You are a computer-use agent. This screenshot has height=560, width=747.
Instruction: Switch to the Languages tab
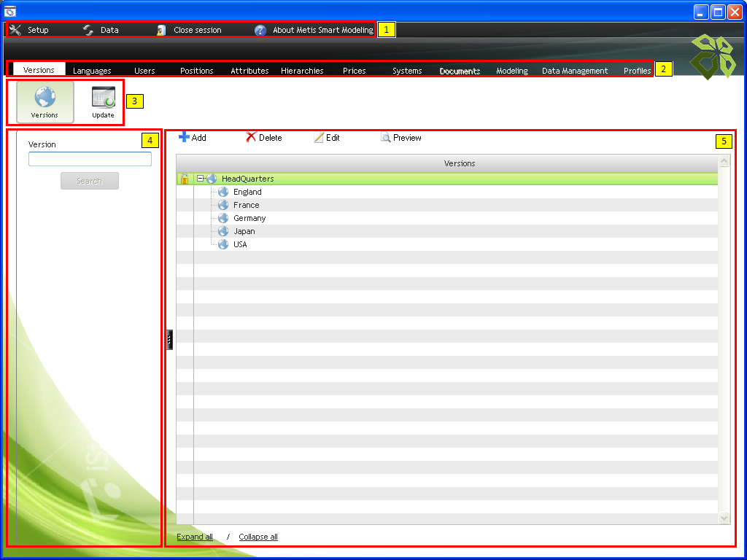[92, 71]
